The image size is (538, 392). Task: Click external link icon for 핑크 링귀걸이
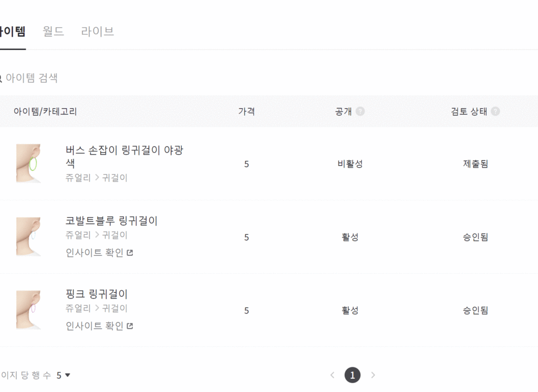tap(130, 326)
